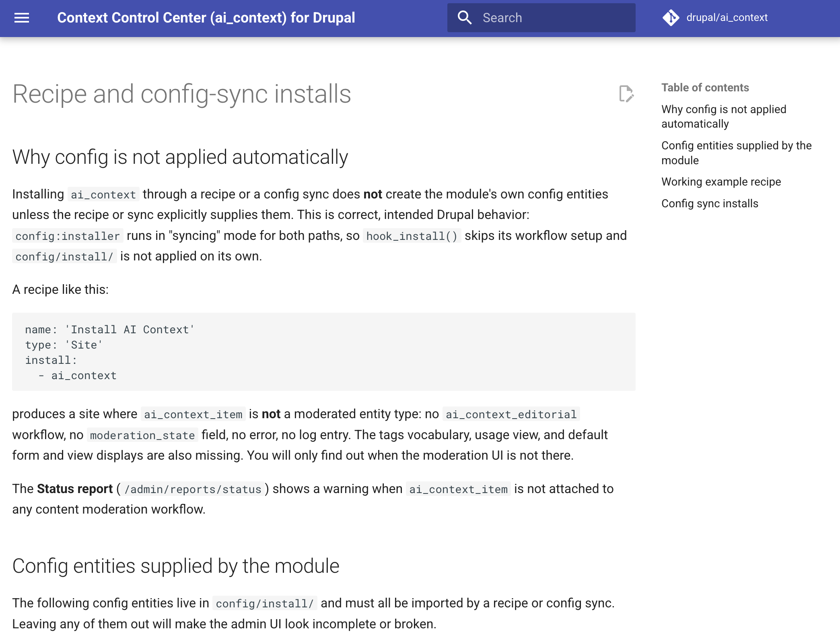840x644 pixels.
Task: Click the 'Config entities supplied by the module' heading
Action: coord(176,566)
